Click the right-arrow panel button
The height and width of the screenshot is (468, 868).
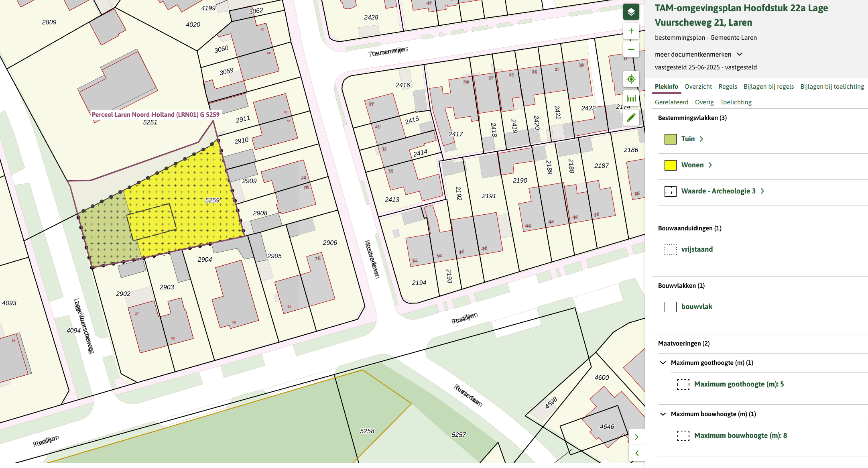[636, 437]
